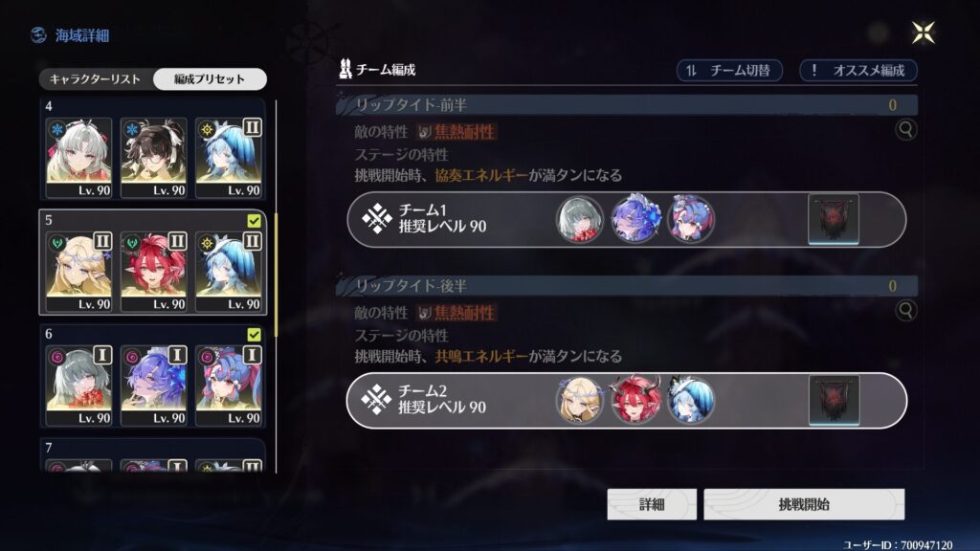Switch to the キャラクターリスト tab
Image resolution: width=980 pixels, height=551 pixels.
(x=96, y=79)
